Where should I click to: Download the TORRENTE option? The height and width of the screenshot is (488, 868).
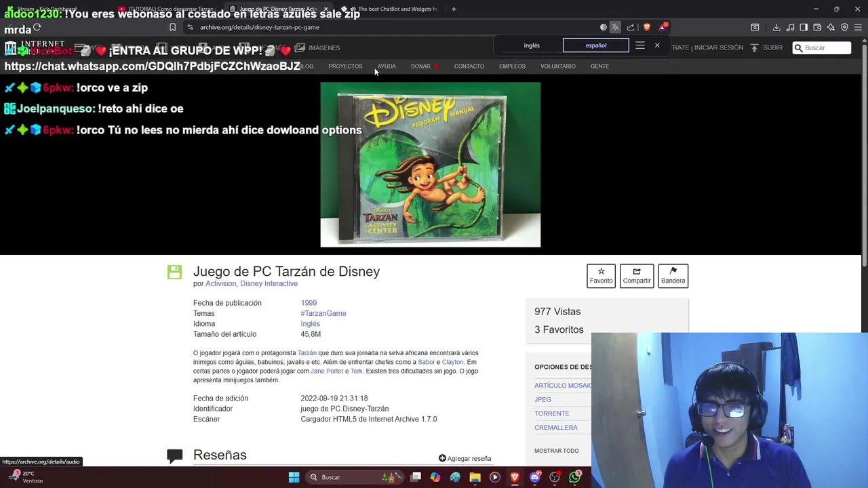tap(551, 413)
